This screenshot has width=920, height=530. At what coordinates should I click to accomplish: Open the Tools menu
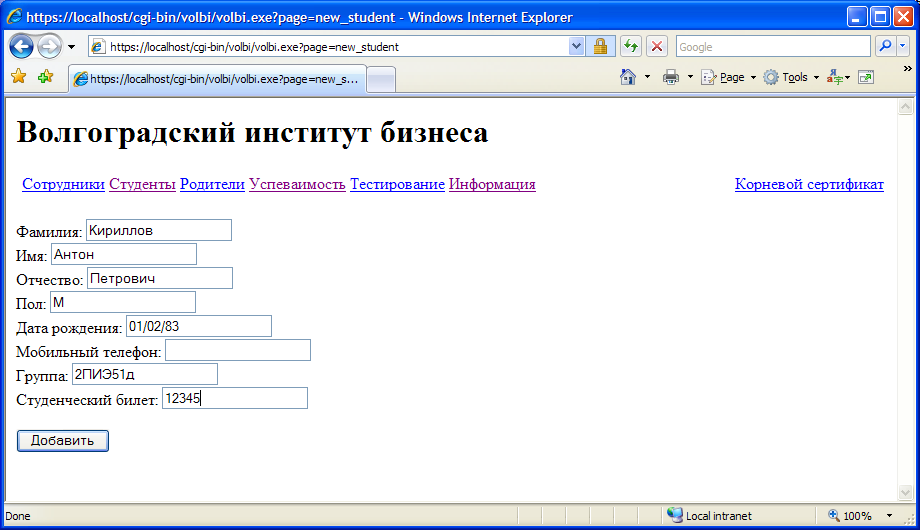pos(791,77)
